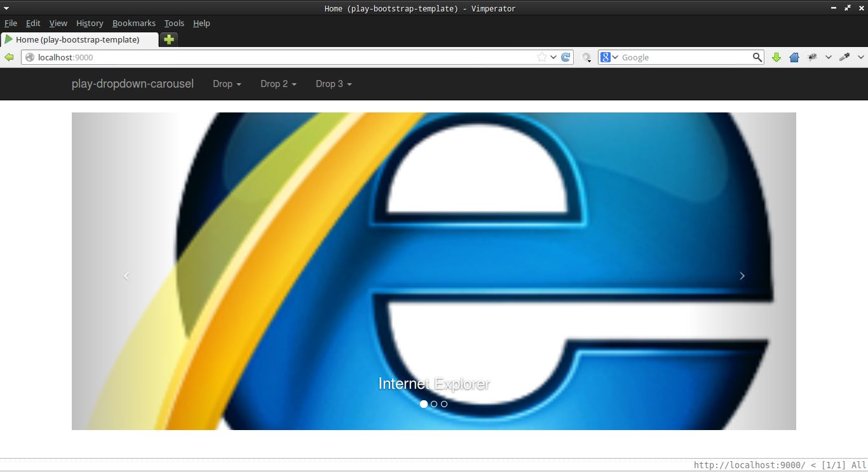Image resolution: width=868 pixels, height=472 pixels.
Task: Select the third carousel indicator dot
Action: pos(444,404)
